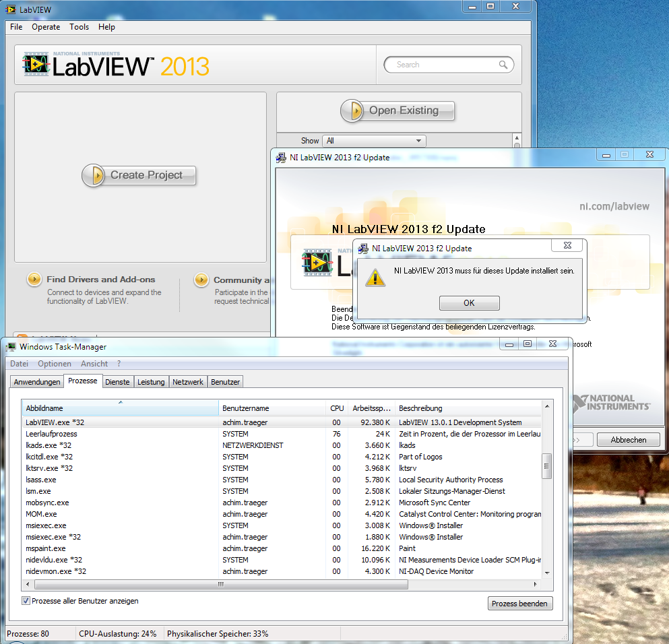
Task: Click the Open Existing button
Action: 397,111
